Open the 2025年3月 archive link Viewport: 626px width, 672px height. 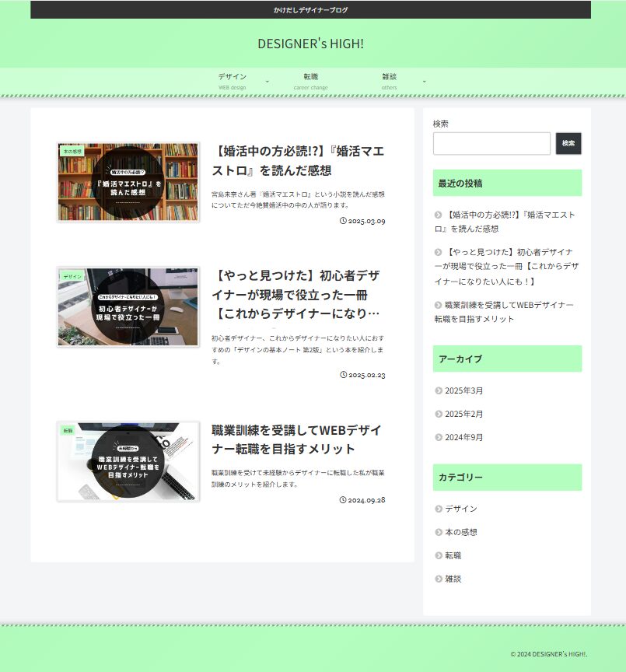click(x=463, y=390)
